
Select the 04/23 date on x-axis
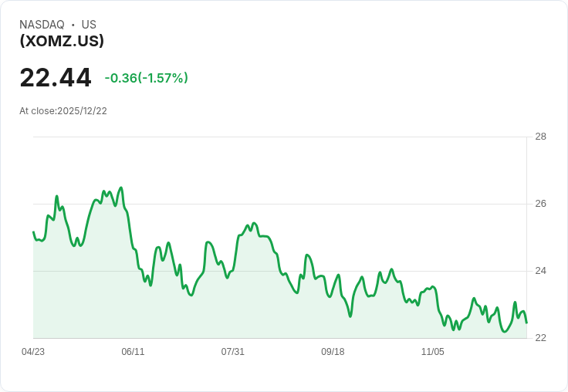33,352
